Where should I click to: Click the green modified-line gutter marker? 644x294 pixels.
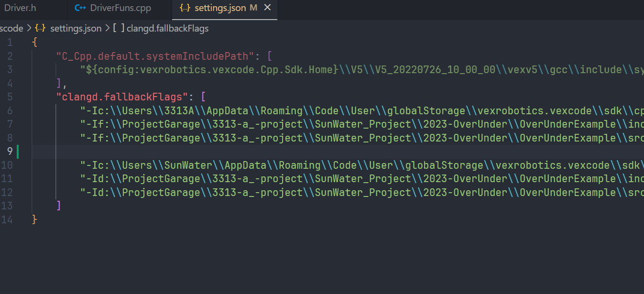click(17, 152)
